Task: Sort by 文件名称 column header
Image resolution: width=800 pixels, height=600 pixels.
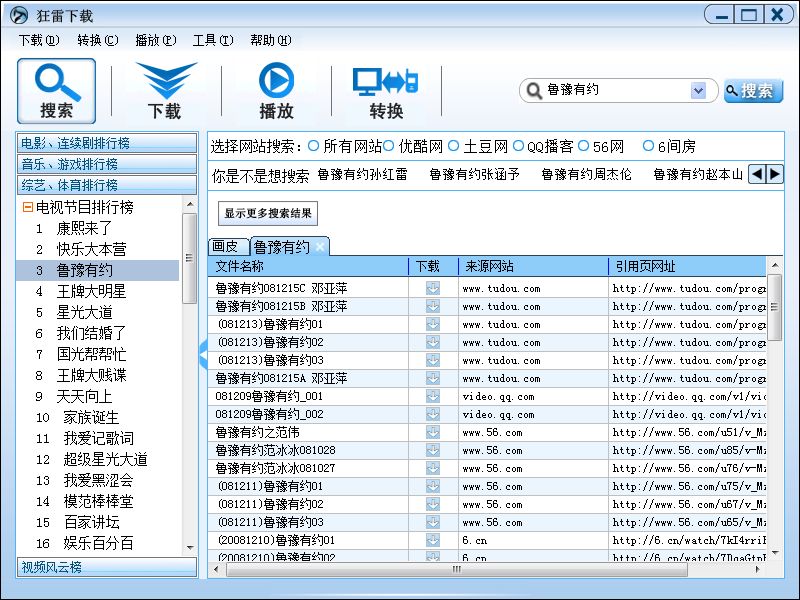Action: coord(308,266)
